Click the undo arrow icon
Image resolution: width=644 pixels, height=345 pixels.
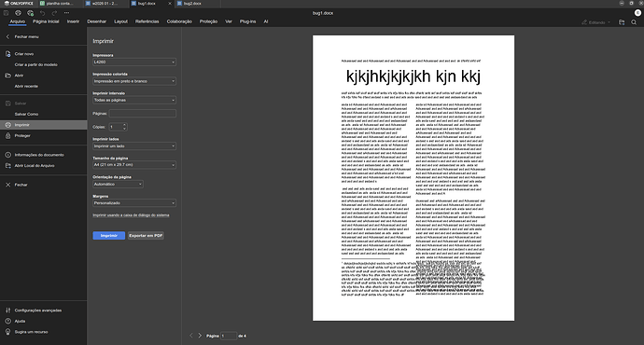tap(42, 13)
